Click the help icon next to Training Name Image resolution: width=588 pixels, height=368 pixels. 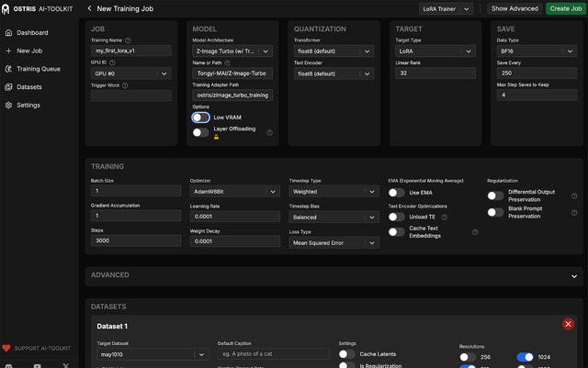[x=128, y=40]
